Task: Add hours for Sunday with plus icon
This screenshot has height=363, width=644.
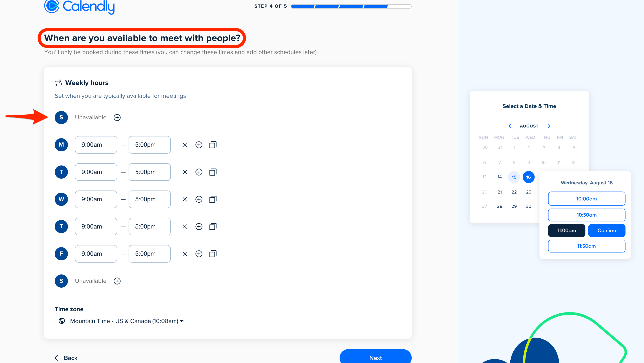Action: tap(117, 118)
